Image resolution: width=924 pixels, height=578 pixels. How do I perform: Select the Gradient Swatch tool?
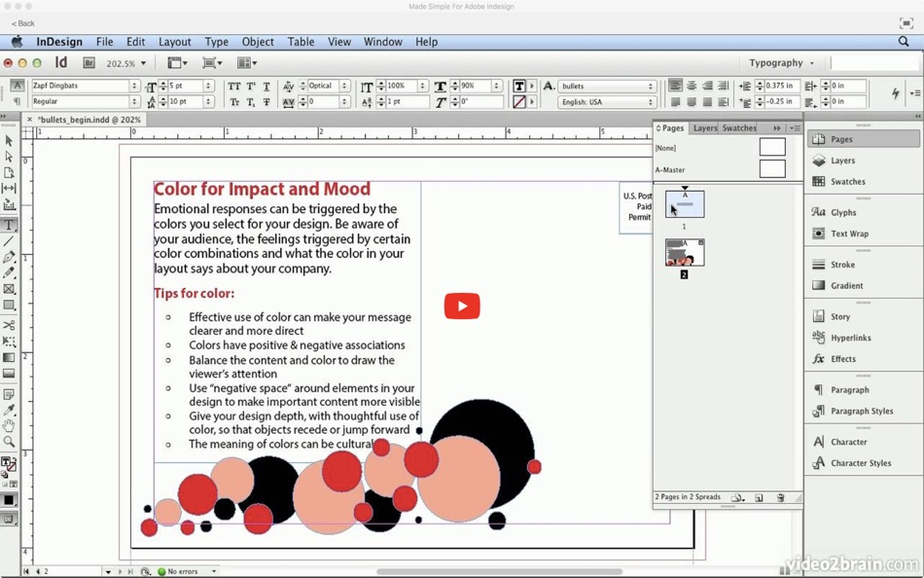[x=9, y=357]
